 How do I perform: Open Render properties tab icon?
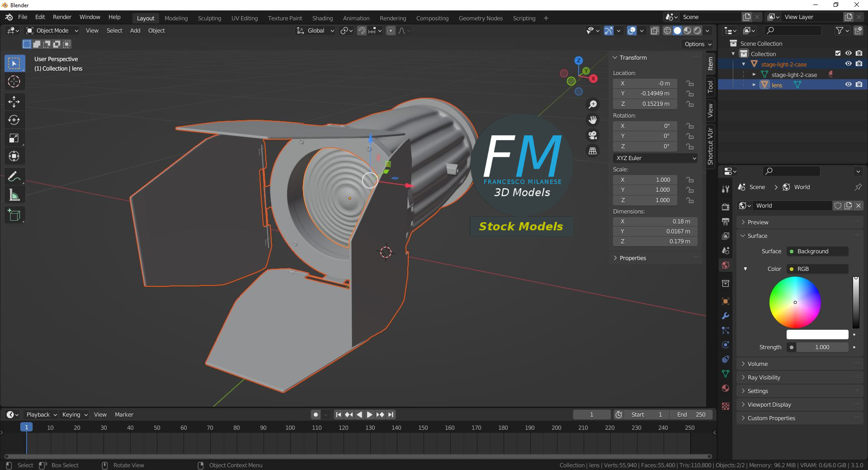pyautogui.click(x=726, y=207)
